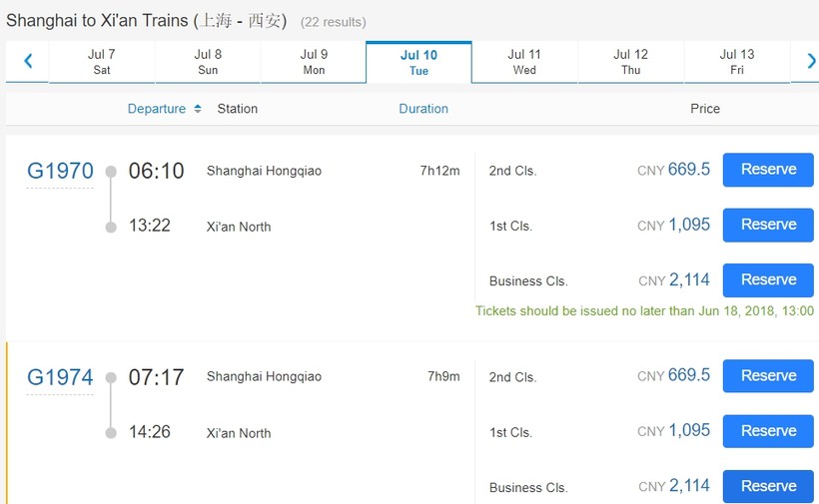This screenshot has height=504, width=819.
Task: Reserve G1970 Business class seat
Action: pyautogui.click(x=768, y=280)
